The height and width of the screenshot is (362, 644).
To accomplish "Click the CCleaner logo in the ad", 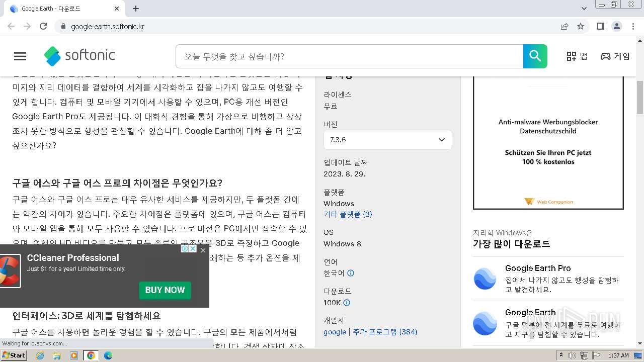I will pyautogui.click(x=9, y=271).
